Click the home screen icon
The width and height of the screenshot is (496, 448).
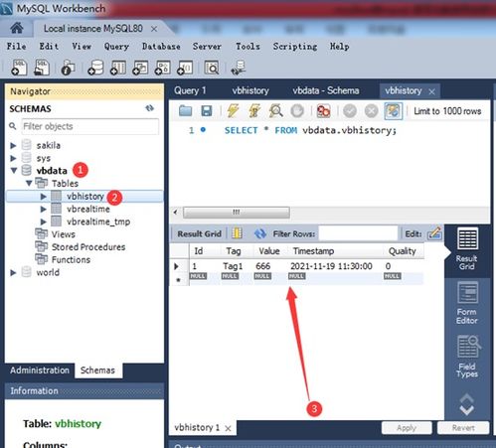tap(17, 28)
